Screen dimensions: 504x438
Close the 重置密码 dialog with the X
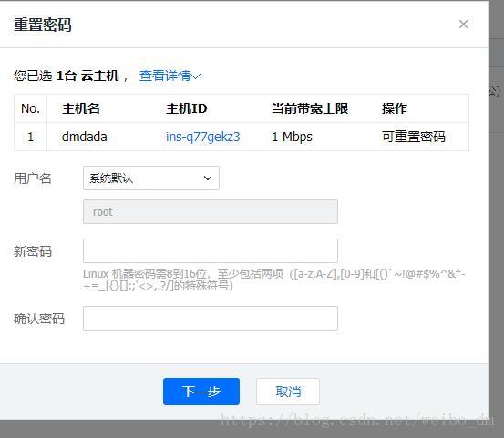pyautogui.click(x=463, y=24)
